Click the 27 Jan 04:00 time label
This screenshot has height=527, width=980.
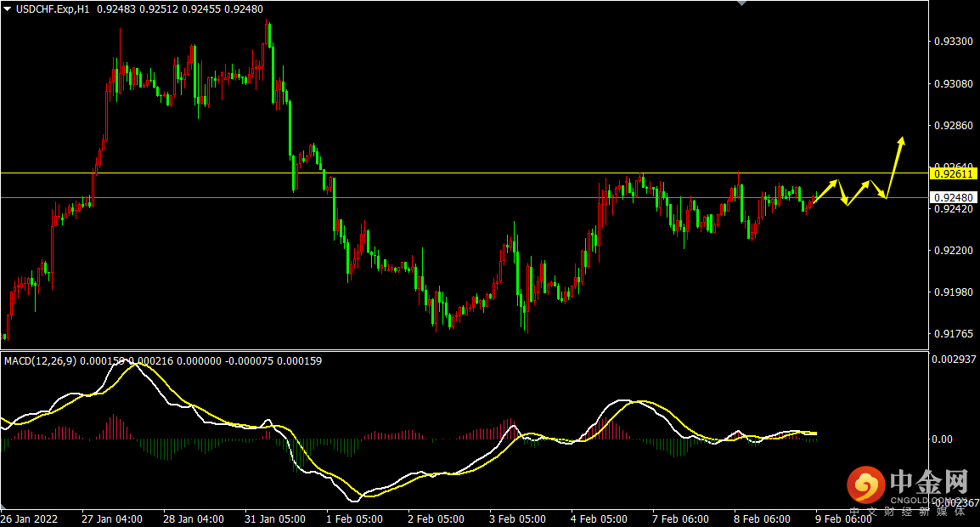tap(112, 519)
